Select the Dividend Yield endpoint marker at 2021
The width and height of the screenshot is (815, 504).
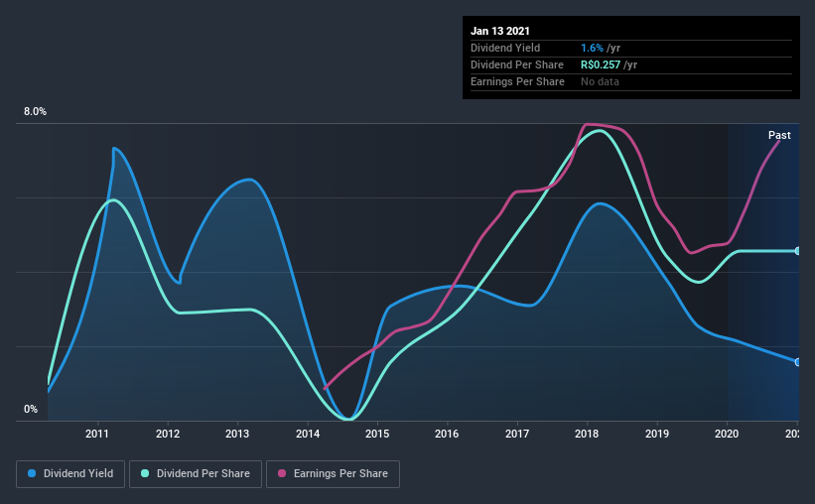click(x=798, y=362)
